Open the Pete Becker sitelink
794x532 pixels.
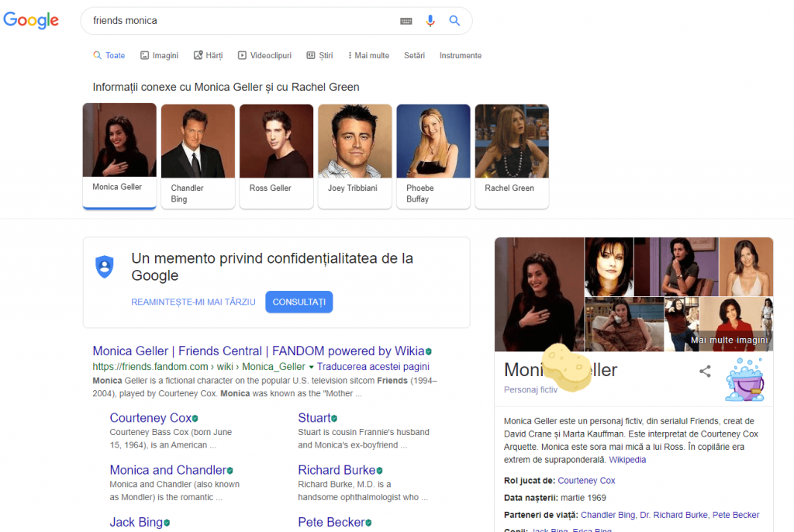tap(331, 523)
